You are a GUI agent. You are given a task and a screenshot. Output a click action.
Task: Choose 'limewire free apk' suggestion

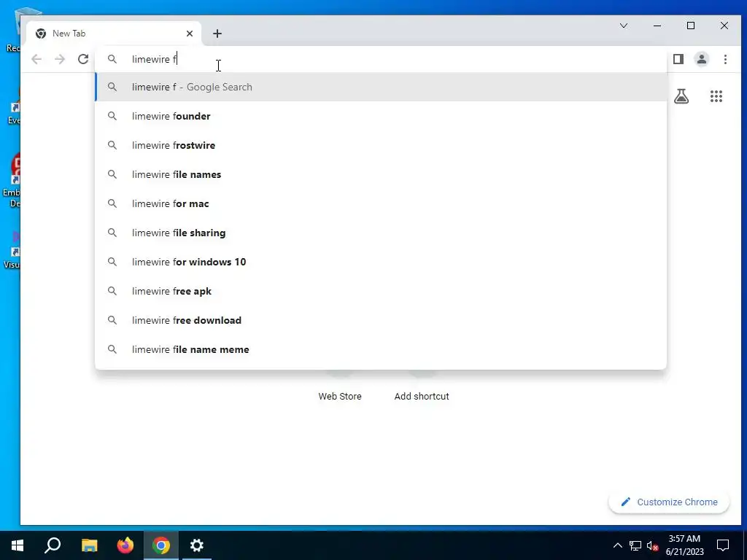click(x=381, y=291)
